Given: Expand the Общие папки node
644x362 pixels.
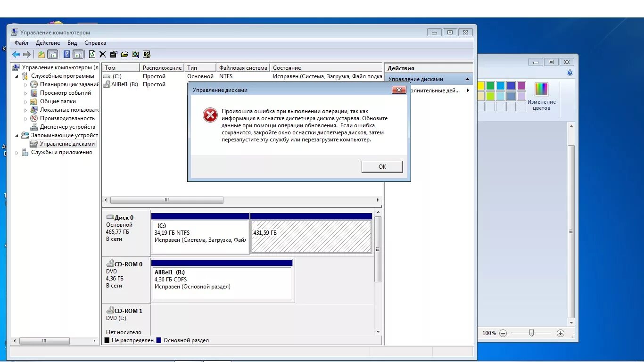Looking at the screenshot, I should click(x=26, y=102).
